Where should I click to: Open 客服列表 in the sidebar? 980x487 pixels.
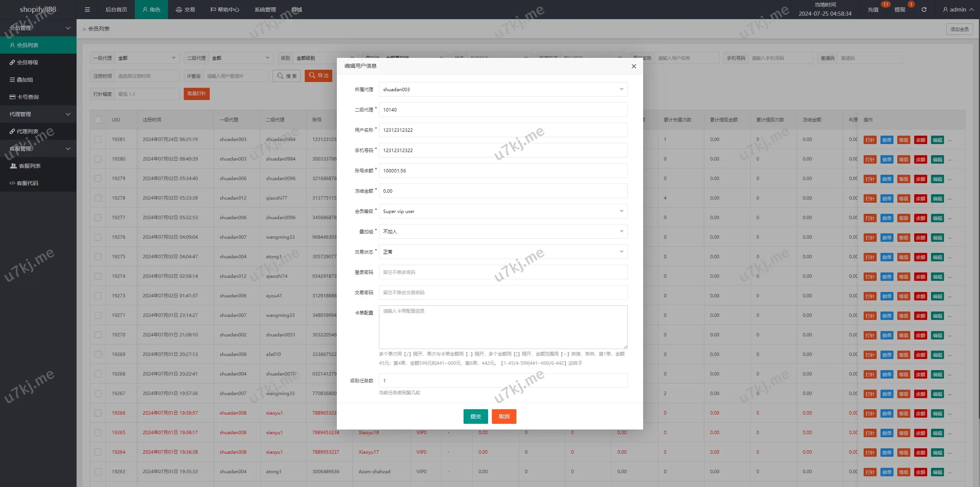point(29,166)
